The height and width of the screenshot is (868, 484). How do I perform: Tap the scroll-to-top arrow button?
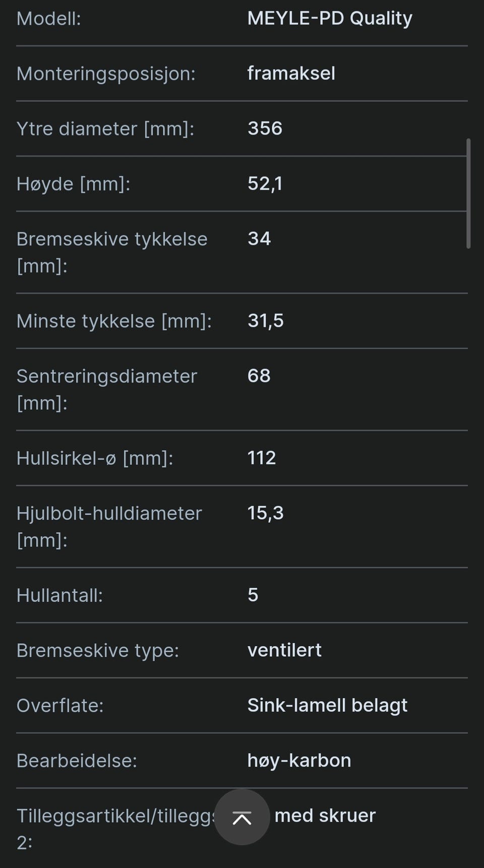coord(242,817)
